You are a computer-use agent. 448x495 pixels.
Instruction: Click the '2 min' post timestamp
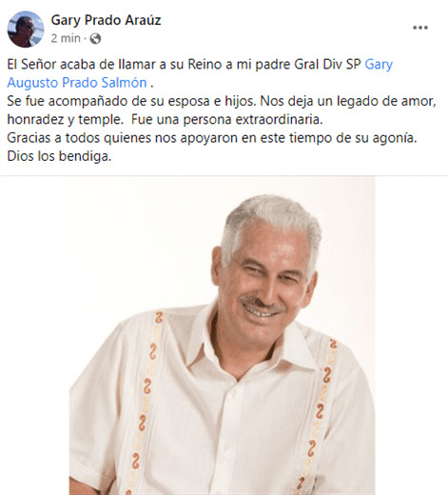coord(66,38)
